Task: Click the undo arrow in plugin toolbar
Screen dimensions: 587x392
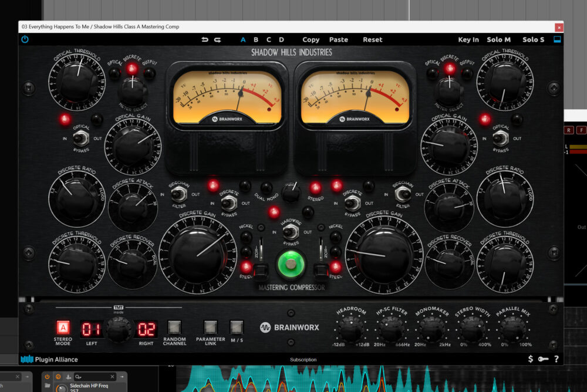Action: pyautogui.click(x=205, y=40)
